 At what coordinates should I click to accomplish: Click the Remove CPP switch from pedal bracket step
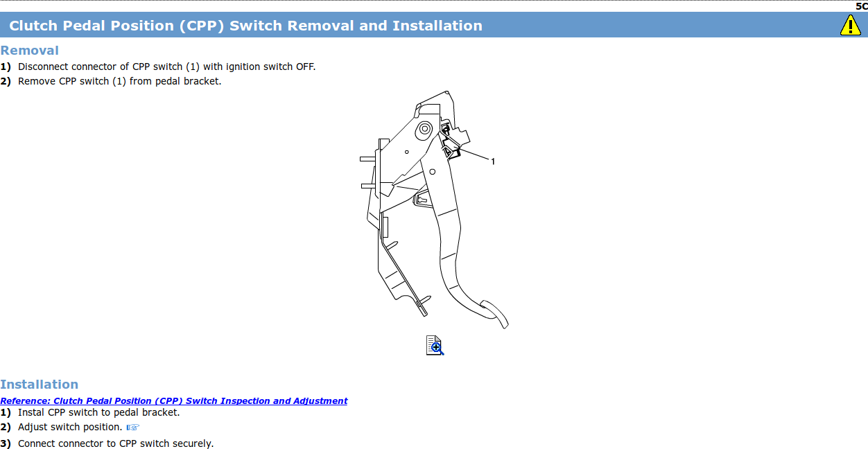coord(119,81)
